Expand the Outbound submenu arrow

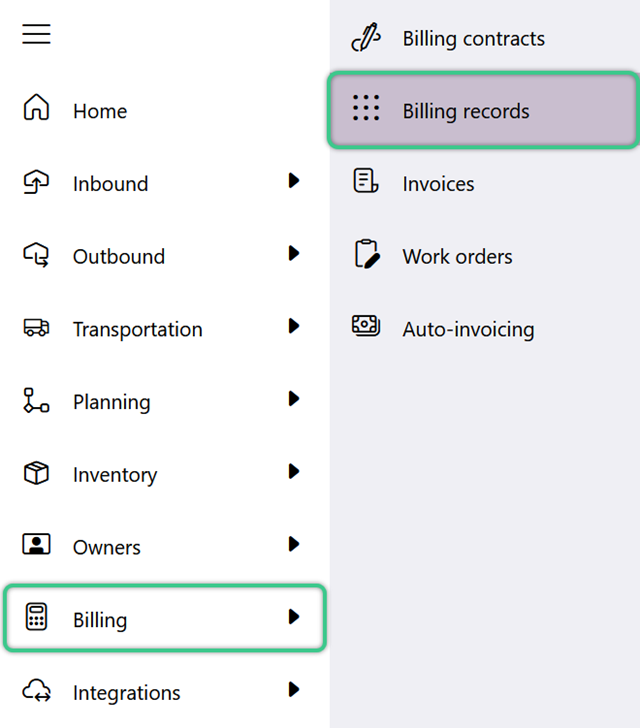(294, 253)
